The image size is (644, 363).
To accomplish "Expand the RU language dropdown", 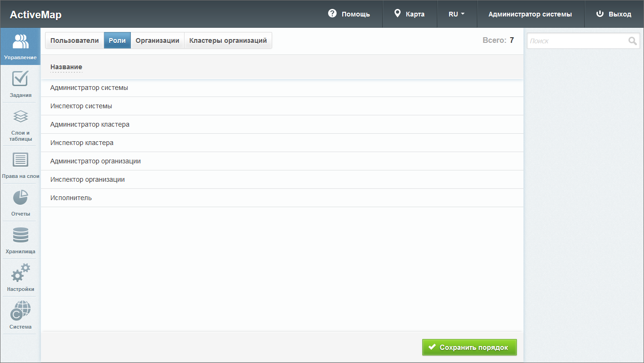I will point(457,14).
